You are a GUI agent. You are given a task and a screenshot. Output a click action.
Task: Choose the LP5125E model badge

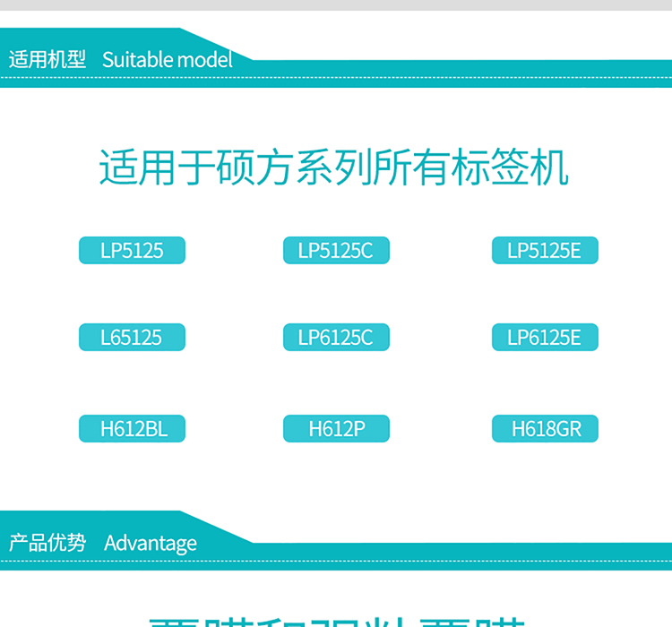(545, 251)
